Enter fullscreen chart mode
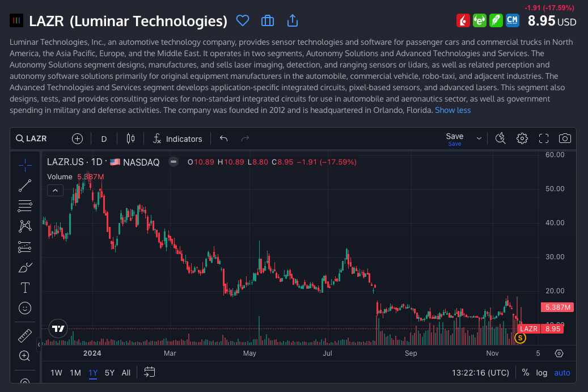Viewport: 588px width, 392px height. 544,138
